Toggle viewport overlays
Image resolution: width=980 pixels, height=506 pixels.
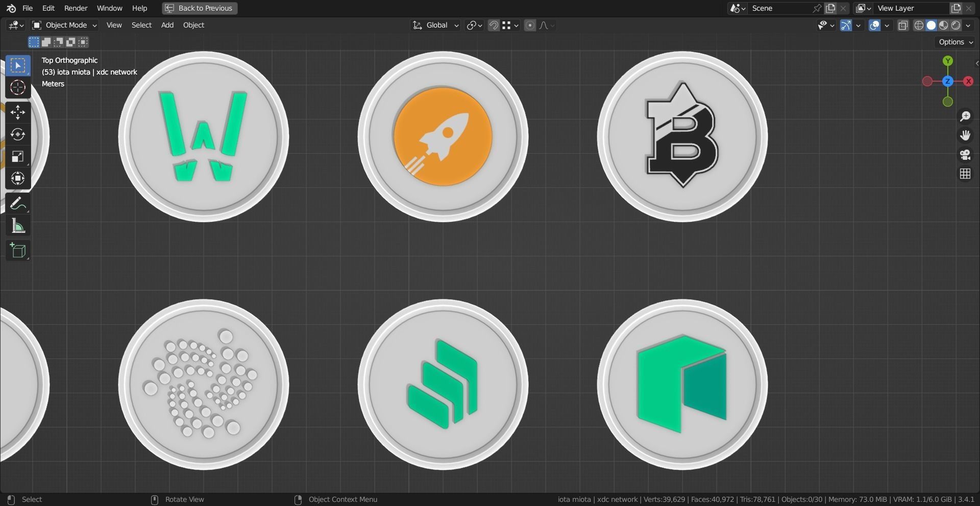(x=874, y=25)
